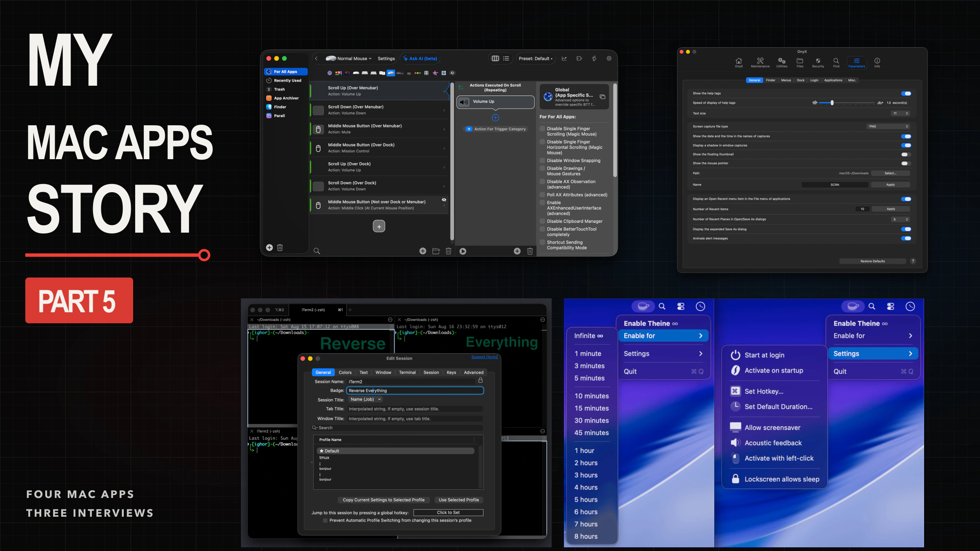Click BetterTouchTool trigger list scrollbar

click(452, 161)
